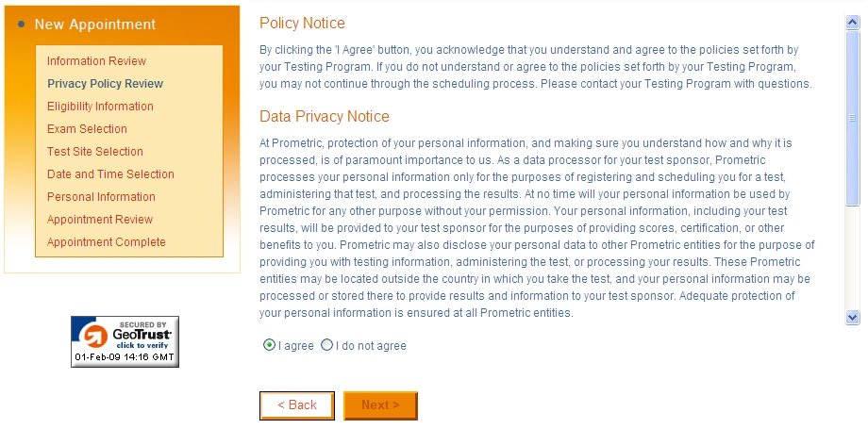868x429 pixels.
Task: Open the Test Site Selection step
Action: [x=95, y=152]
